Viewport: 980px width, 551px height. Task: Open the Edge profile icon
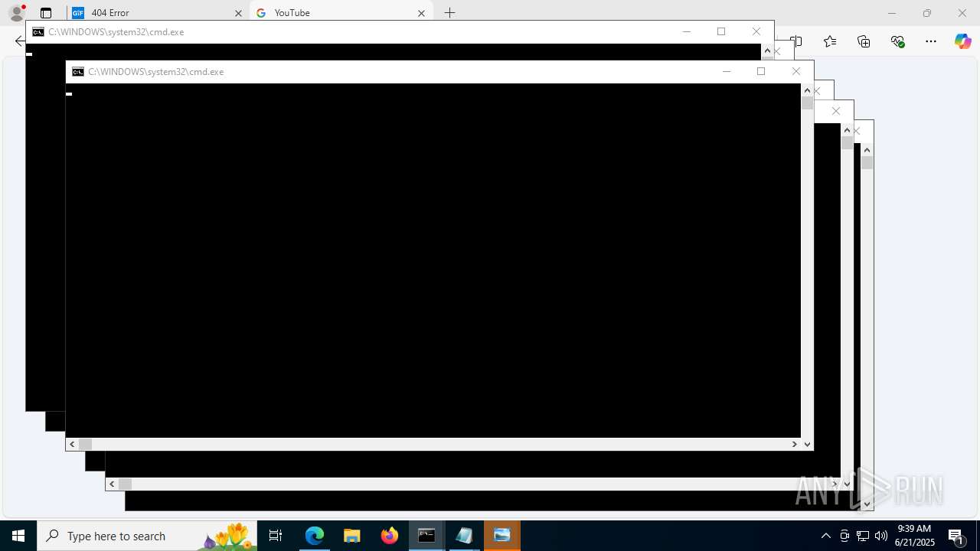[x=17, y=13]
